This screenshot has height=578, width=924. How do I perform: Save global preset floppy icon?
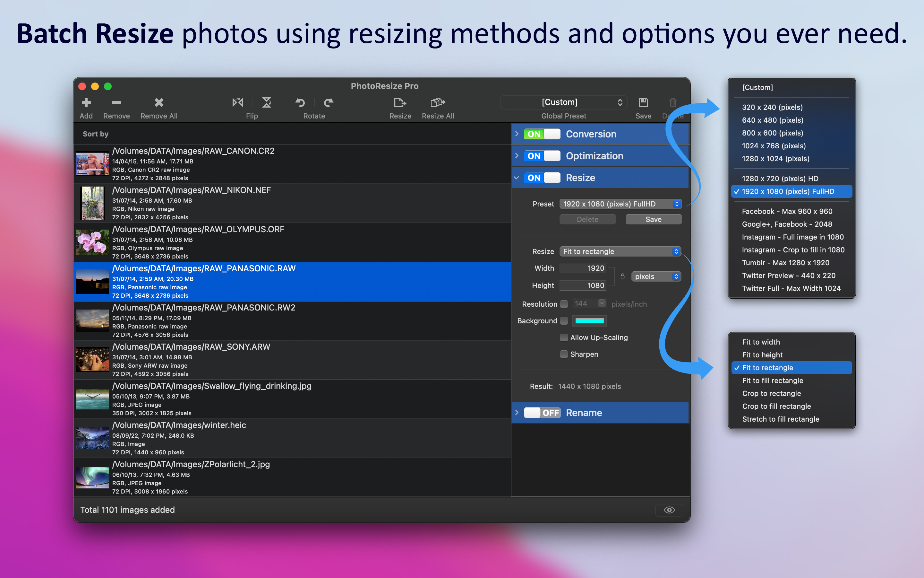(x=643, y=102)
